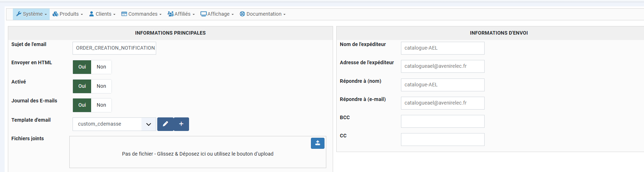Click the BCC input field
Viewport: 644px width, 172px height.
442,121
